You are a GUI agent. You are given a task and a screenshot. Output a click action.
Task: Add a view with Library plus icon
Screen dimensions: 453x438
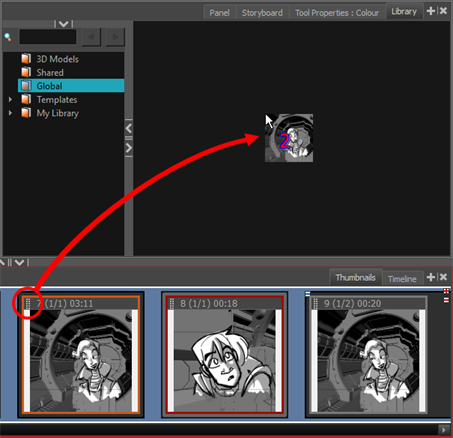[431, 11]
